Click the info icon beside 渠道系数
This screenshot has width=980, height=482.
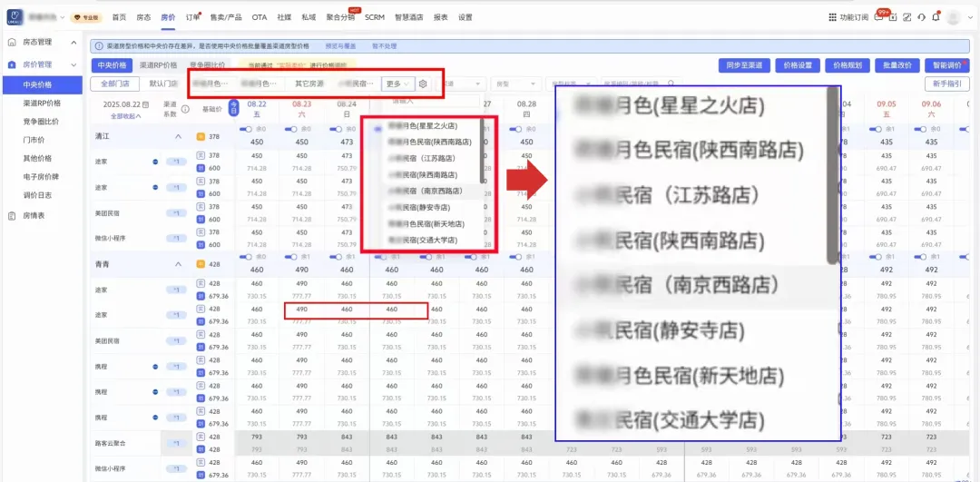coord(185,109)
